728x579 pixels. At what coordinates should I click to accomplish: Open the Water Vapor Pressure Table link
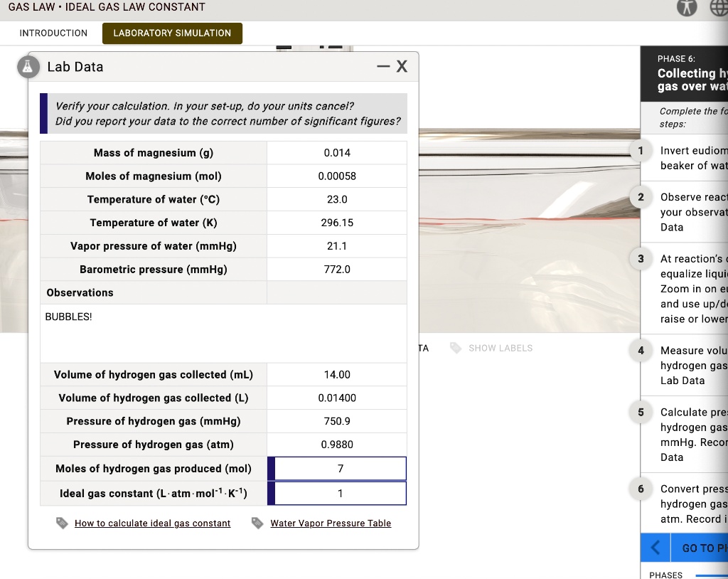click(331, 524)
